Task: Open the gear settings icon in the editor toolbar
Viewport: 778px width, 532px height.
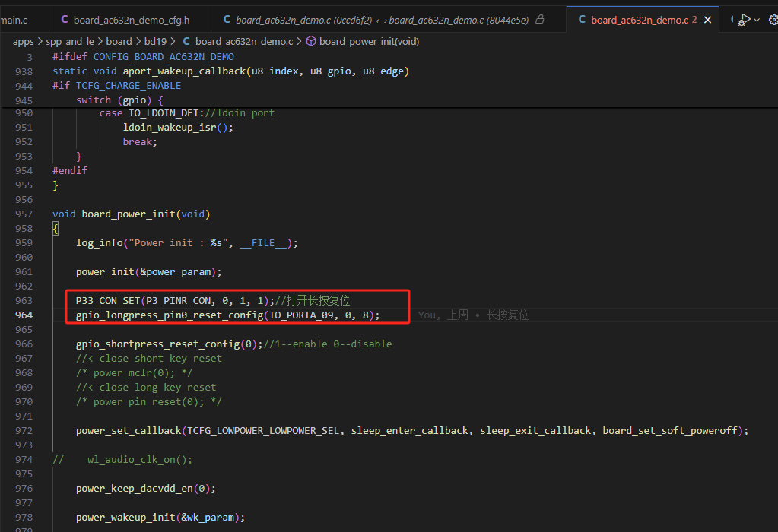Action: (x=773, y=20)
